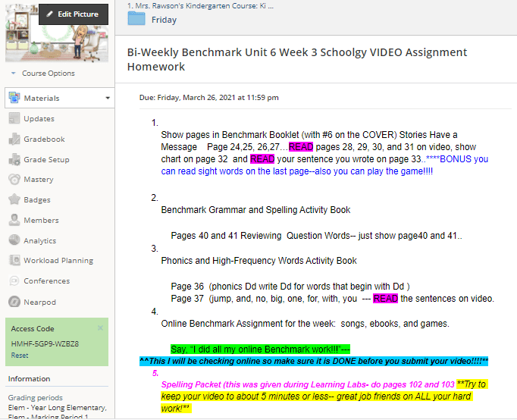
Task: Click the Badges star icon
Action: (x=14, y=199)
